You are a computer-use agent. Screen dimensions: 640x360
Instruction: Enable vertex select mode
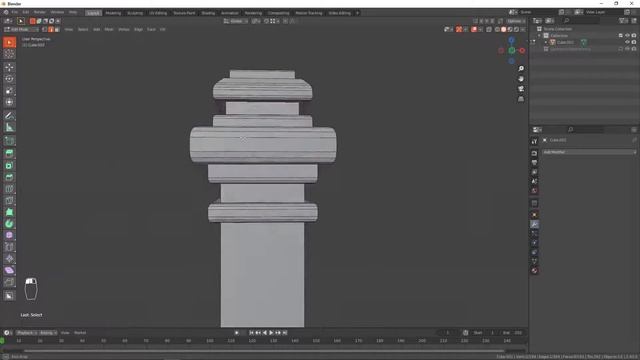(x=44, y=29)
